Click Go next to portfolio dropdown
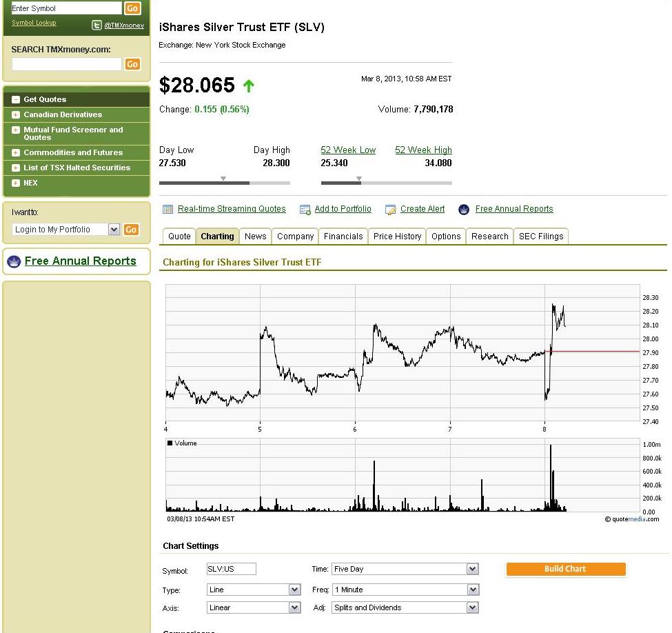672x633 pixels. pyautogui.click(x=131, y=230)
